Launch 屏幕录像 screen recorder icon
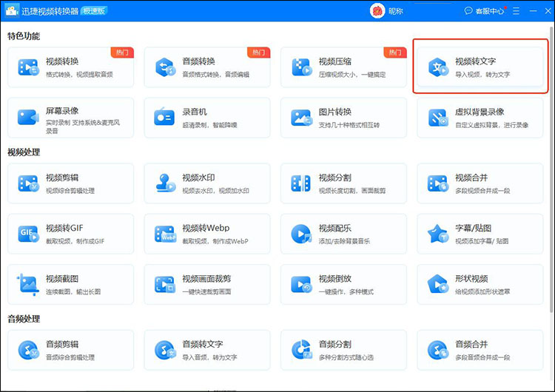Screen dimensions: 555x392 pos(28,117)
